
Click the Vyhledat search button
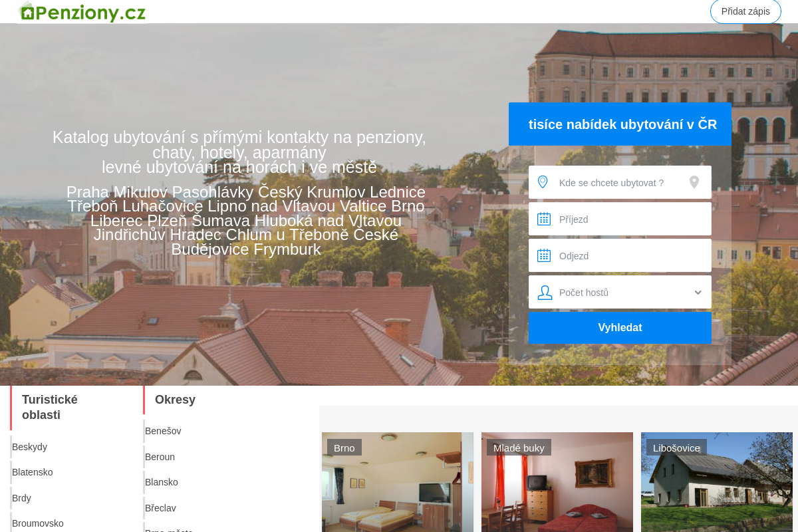point(620,328)
